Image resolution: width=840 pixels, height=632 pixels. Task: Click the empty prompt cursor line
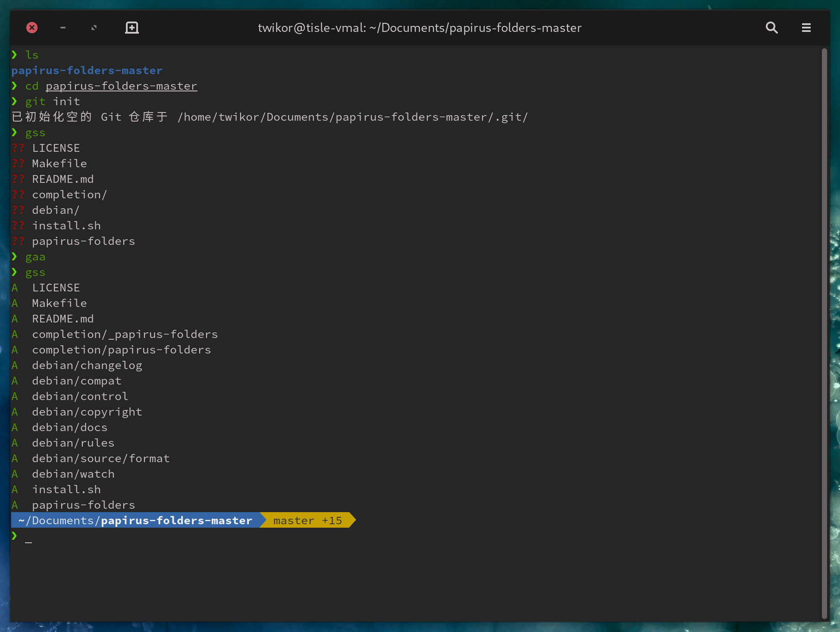click(x=28, y=537)
